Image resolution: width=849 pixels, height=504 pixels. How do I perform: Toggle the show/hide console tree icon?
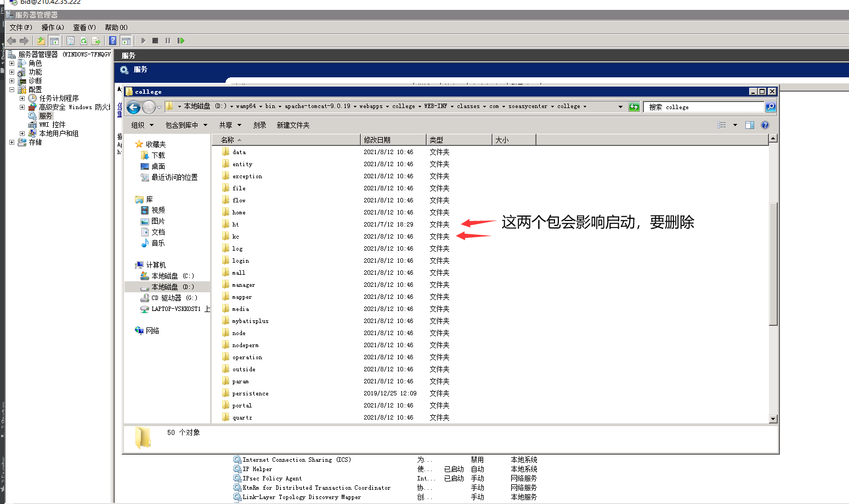[54, 41]
